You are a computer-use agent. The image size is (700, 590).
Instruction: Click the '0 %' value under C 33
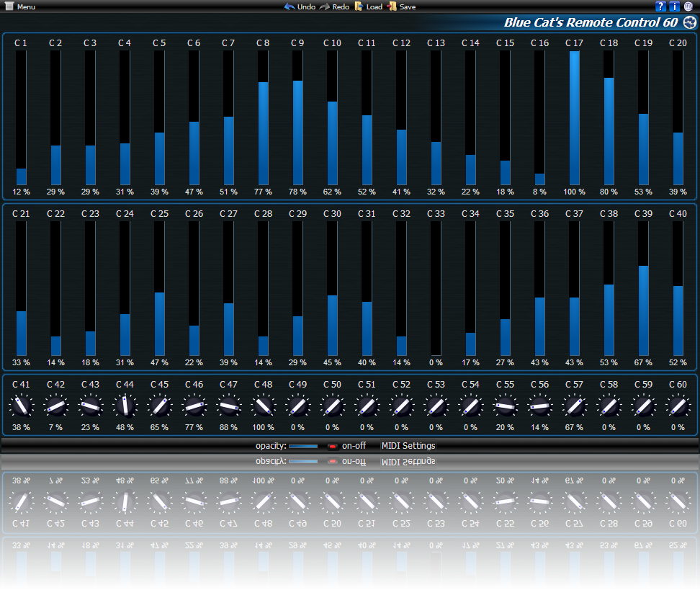(x=436, y=362)
